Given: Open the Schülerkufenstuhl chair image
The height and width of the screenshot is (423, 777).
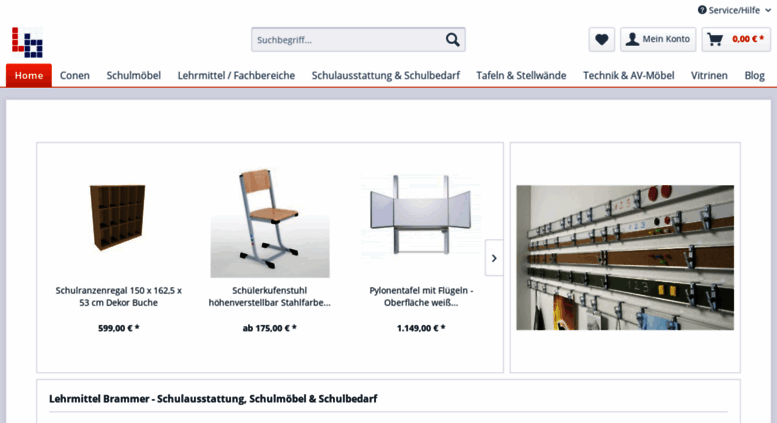Looking at the screenshot, I should click(270, 222).
